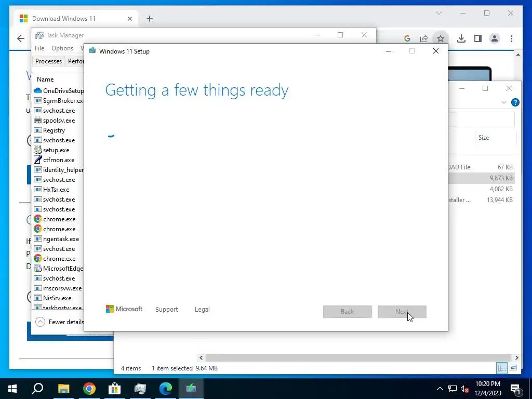Expand the File Explorer ribbon chevron
Viewport: 532px width, 399px height.
point(504,102)
